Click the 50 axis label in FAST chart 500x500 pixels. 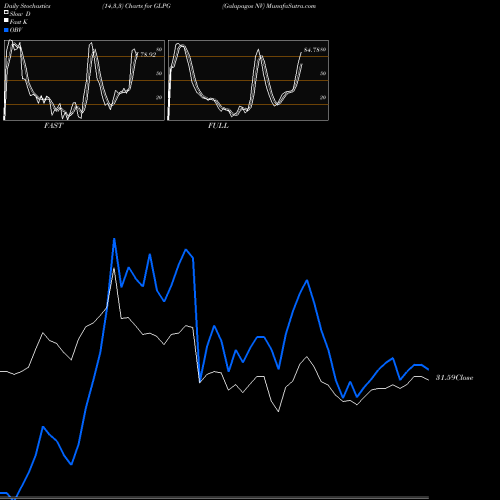(x=159, y=73)
